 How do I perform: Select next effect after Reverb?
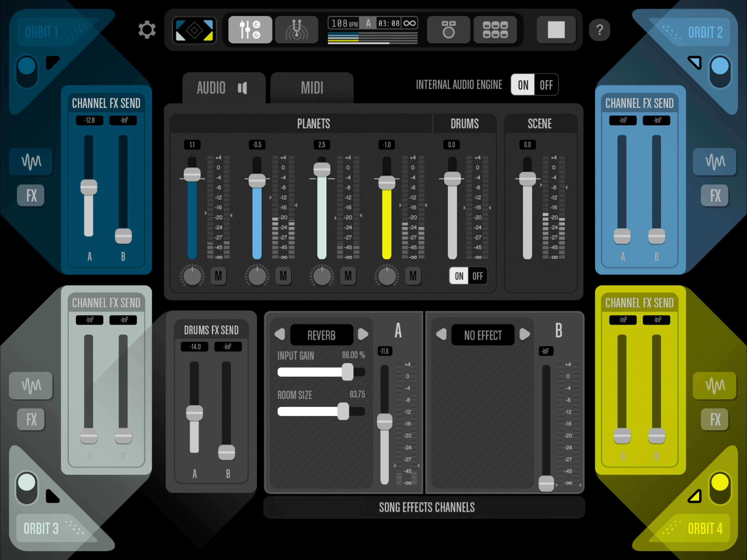[363, 334]
